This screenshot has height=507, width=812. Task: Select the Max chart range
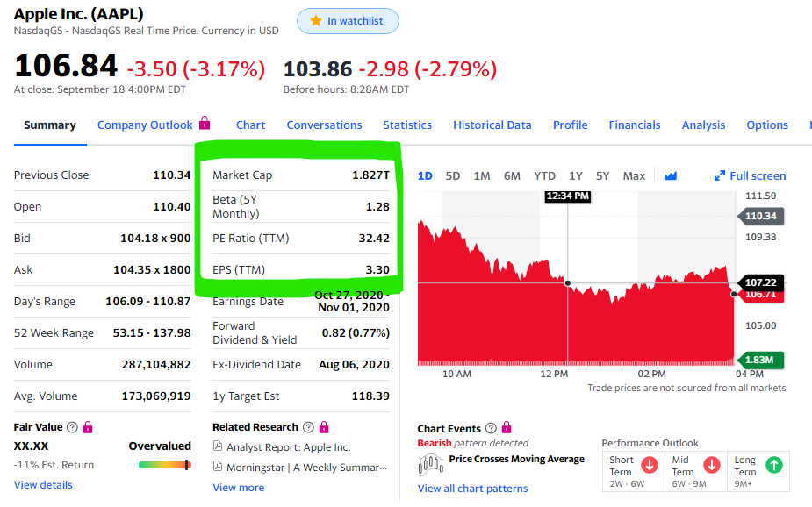[634, 176]
